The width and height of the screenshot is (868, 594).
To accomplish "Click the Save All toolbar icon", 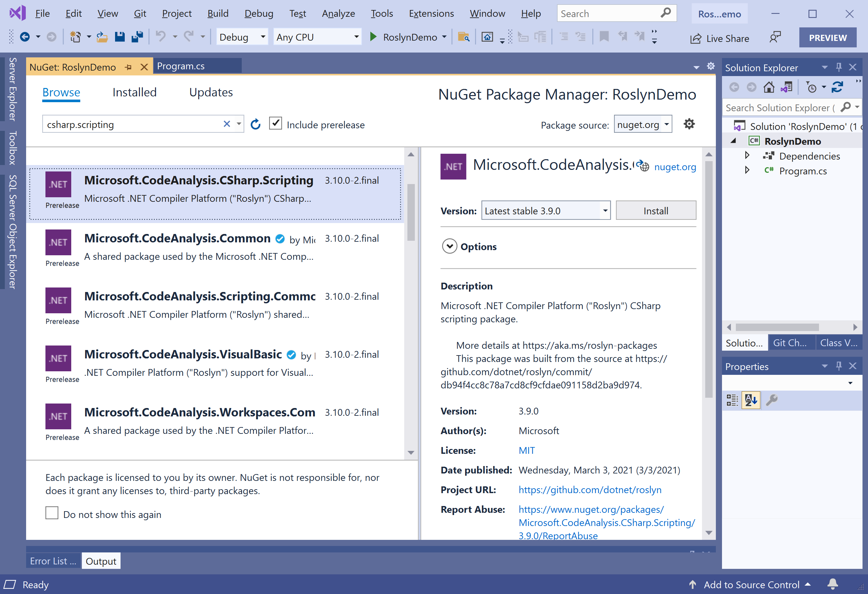I will (137, 37).
